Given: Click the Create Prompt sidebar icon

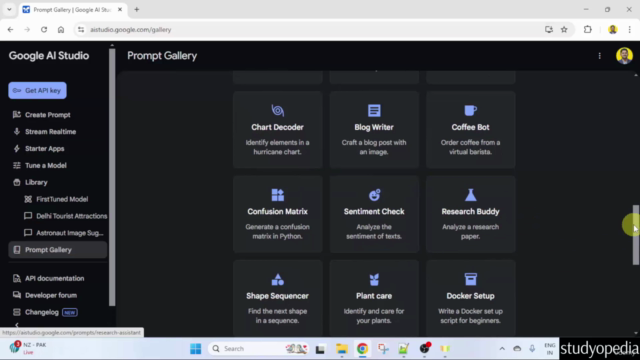Looking at the screenshot, I should point(17,115).
